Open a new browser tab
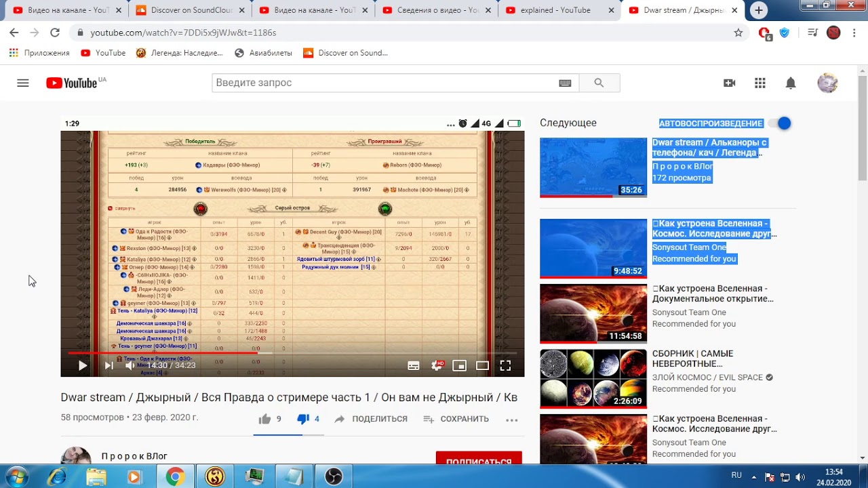Image resolution: width=868 pixels, height=488 pixels. 759,10
